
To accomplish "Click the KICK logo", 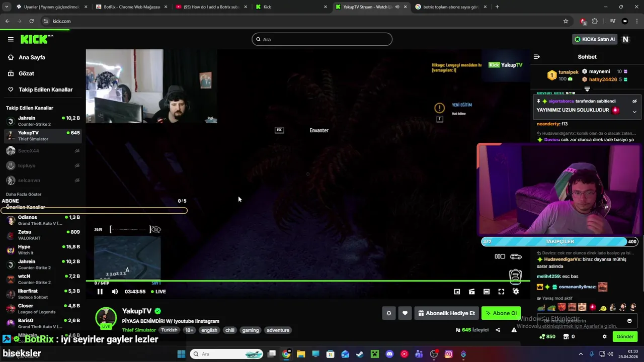I will [x=37, y=39].
